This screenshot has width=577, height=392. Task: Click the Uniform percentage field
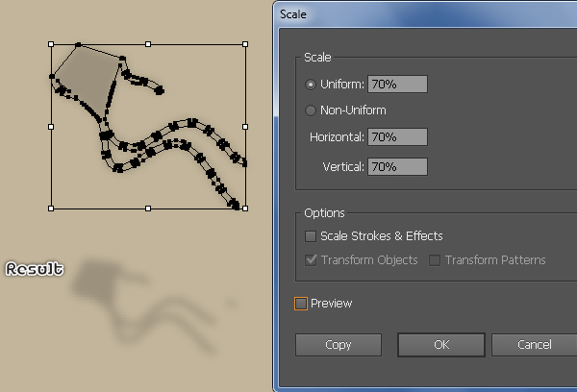coord(397,85)
